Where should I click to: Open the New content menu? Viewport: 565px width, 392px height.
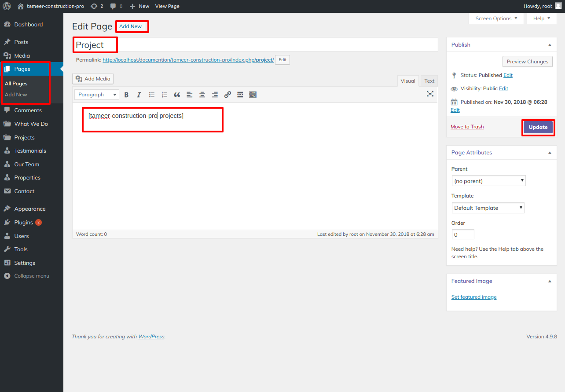pyautogui.click(x=139, y=6)
